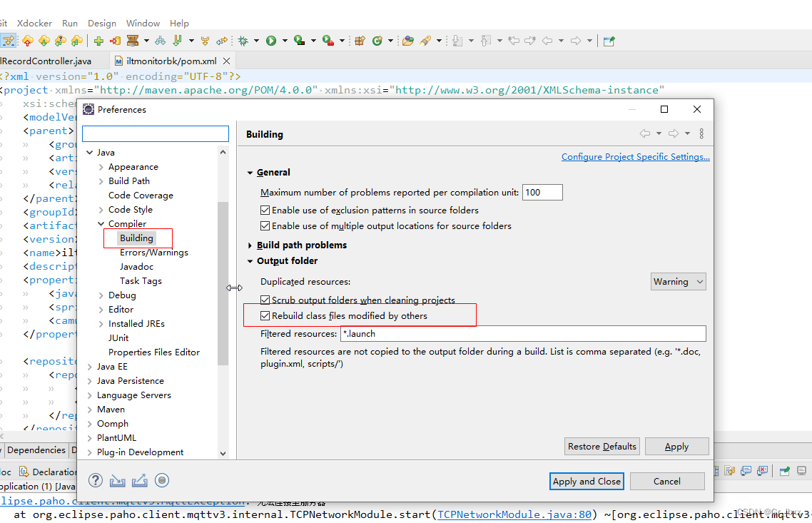Viewport: 812px width, 523px height.
Task: Switch to the iltmonitorbk/pom.xml editor tab
Action: click(x=171, y=61)
